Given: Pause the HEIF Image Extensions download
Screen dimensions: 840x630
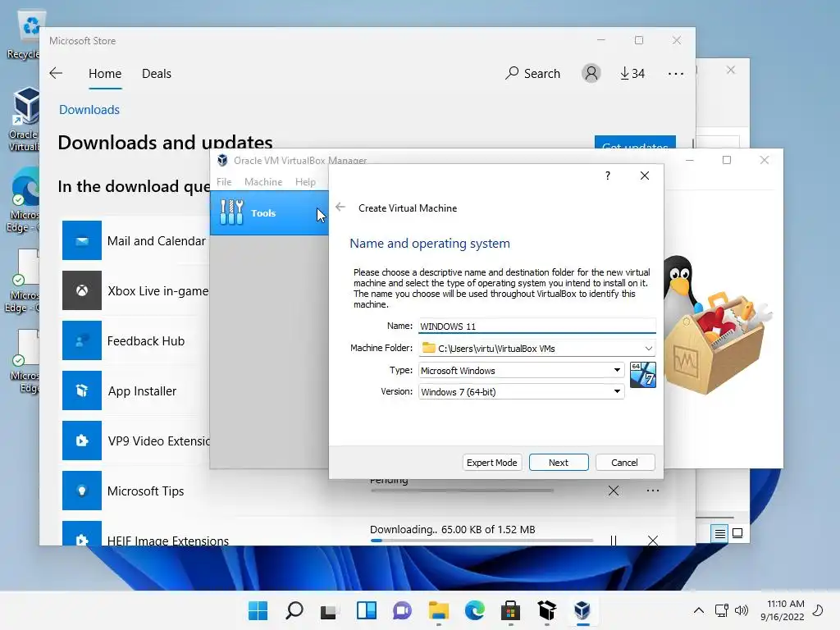Looking at the screenshot, I should point(614,540).
